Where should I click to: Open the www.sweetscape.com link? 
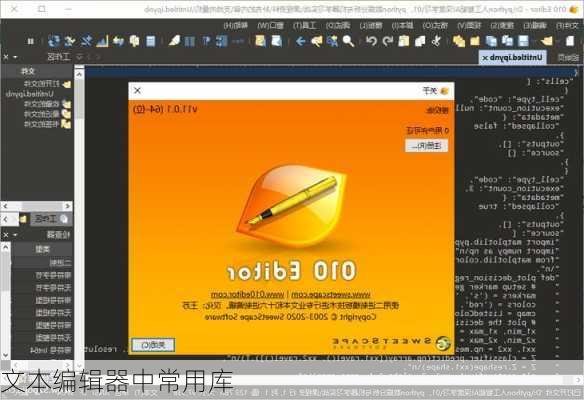pyautogui.click(x=331, y=294)
